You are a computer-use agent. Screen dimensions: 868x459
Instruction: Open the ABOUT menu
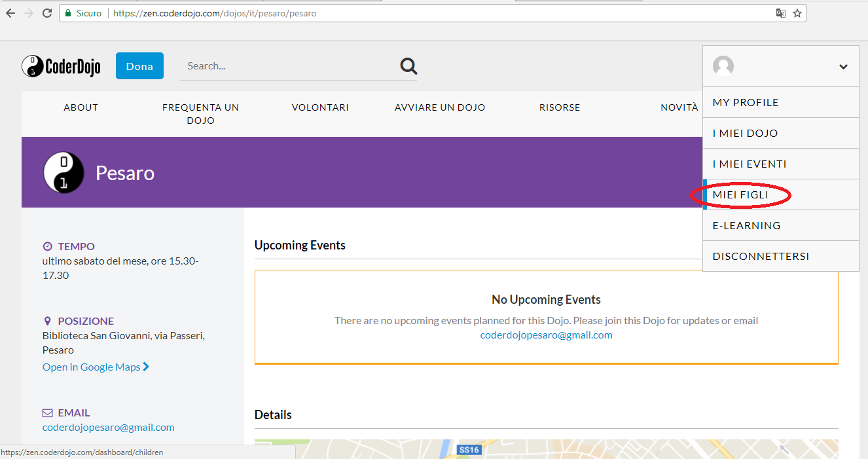(81, 107)
